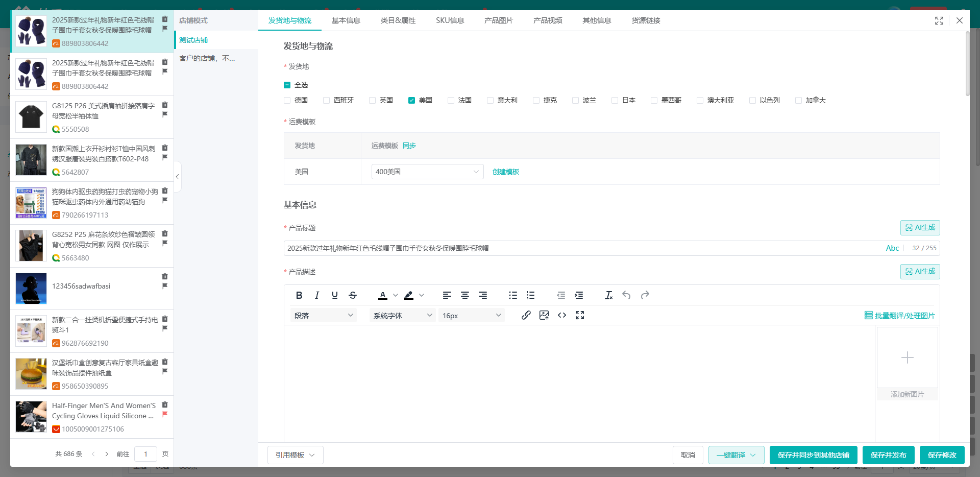This screenshot has width=980, height=477.
Task: Insert bulleted list in editor
Action: point(512,295)
